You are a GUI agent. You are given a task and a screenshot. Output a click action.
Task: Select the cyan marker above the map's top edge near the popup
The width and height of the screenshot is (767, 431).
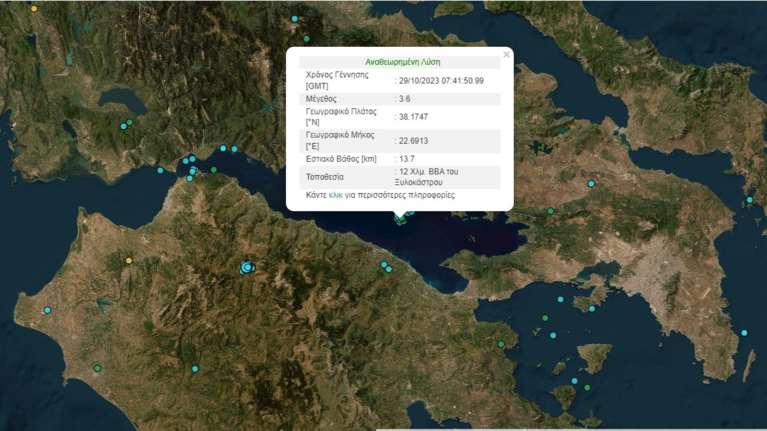pyautogui.click(x=294, y=19)
